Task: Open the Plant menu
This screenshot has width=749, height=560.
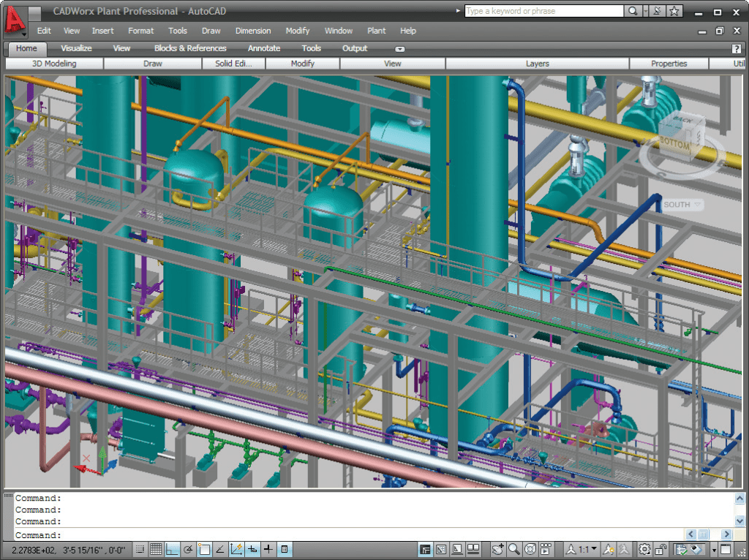Action: point(376,31)
